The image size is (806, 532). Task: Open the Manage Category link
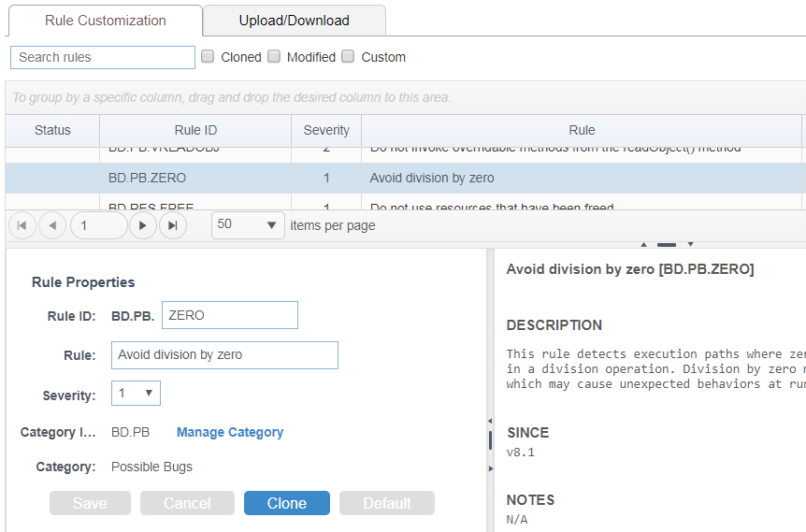230,432
